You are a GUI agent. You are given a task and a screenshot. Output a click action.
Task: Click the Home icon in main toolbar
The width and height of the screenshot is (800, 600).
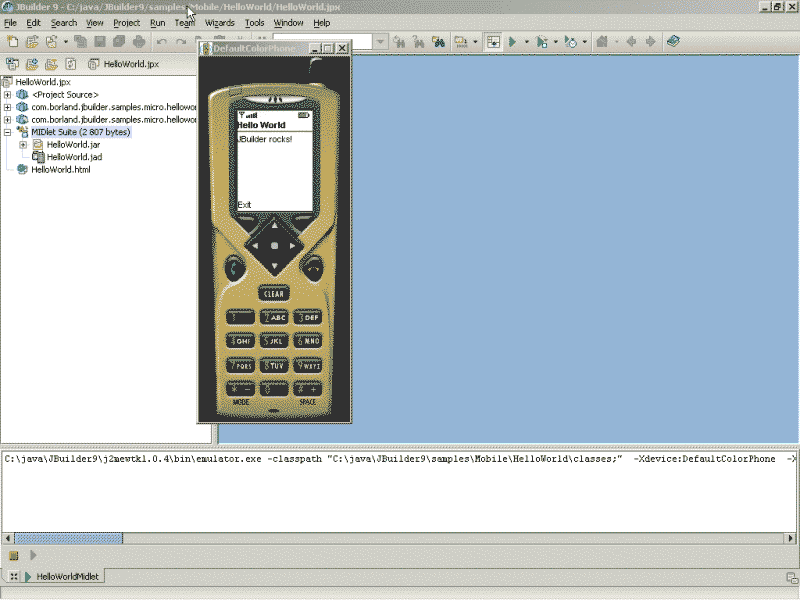click(x=604, y=42)
